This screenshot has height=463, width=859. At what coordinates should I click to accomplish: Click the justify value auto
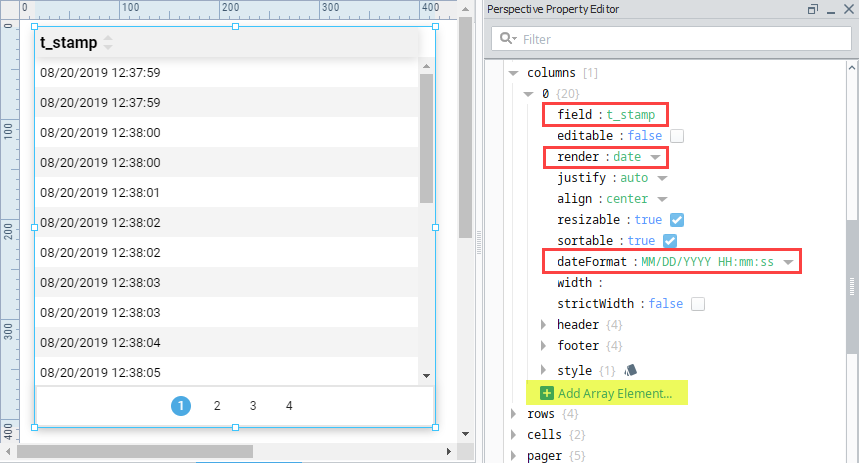tap(634, 178)
